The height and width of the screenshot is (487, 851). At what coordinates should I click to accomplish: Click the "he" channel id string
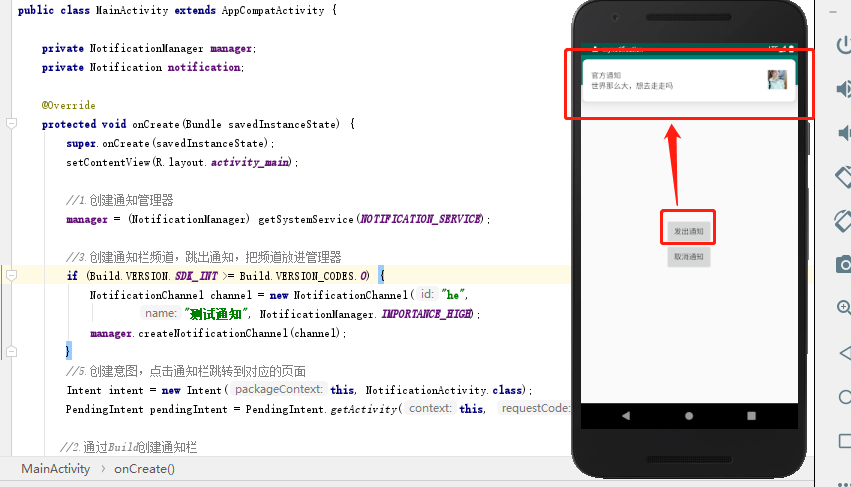[x=453, y=295]
